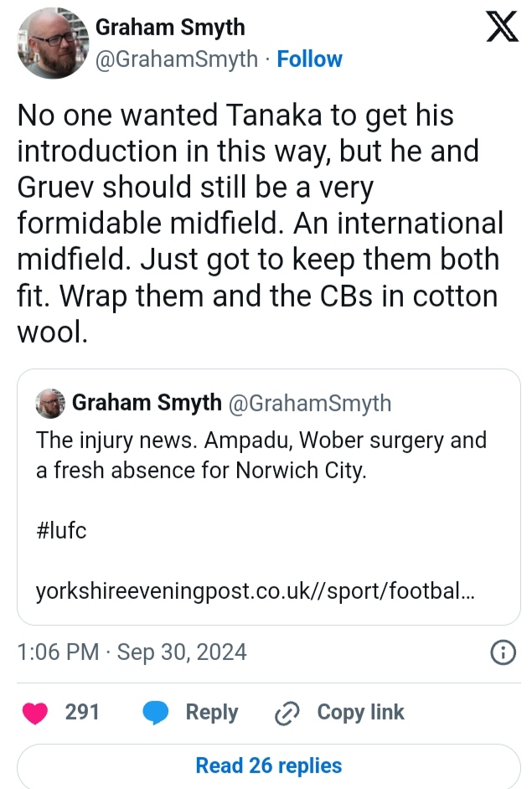532x789 pixels.
Task: Select the Copy link text
Action: [x=360, y=713]
